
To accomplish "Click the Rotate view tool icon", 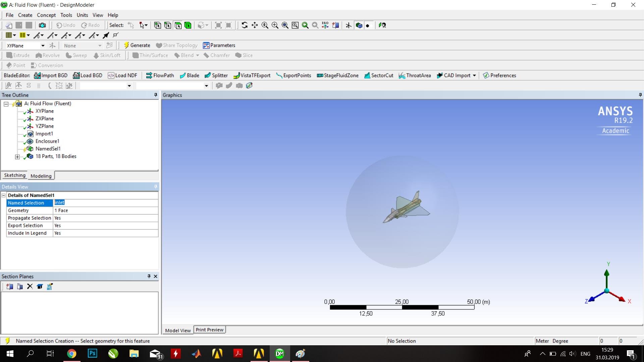I will coord(245,25).
